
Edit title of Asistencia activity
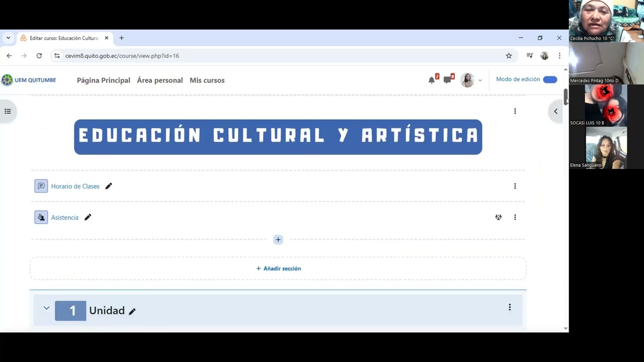point(88,217)
